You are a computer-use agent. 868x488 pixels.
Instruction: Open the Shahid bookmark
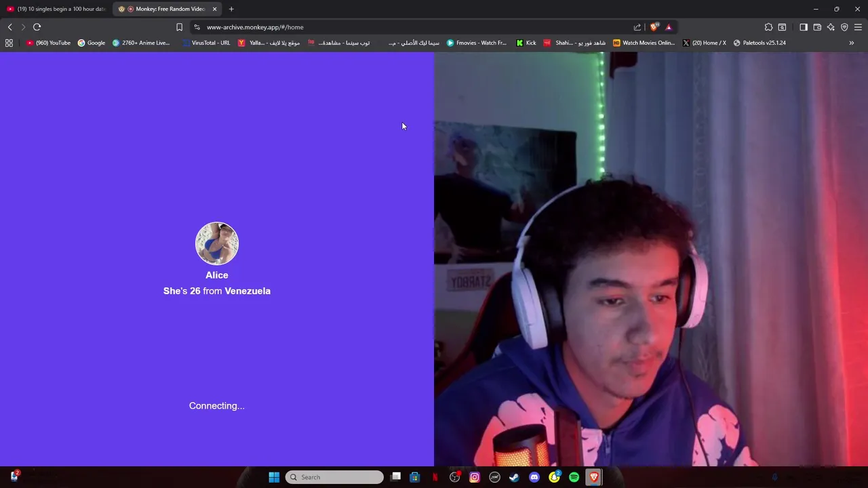(574, 43)
